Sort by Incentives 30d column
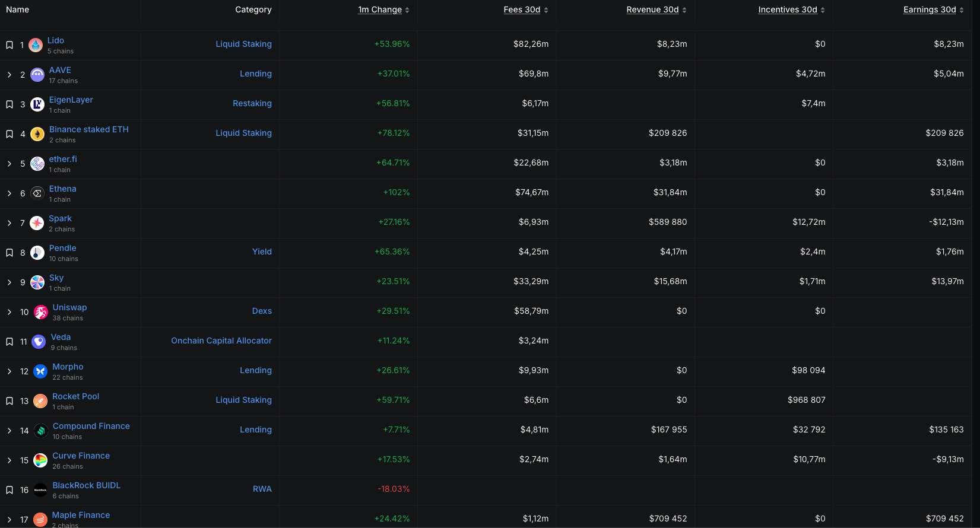The width and height of the screenshot is (980, 528). [x=792, y=9]
